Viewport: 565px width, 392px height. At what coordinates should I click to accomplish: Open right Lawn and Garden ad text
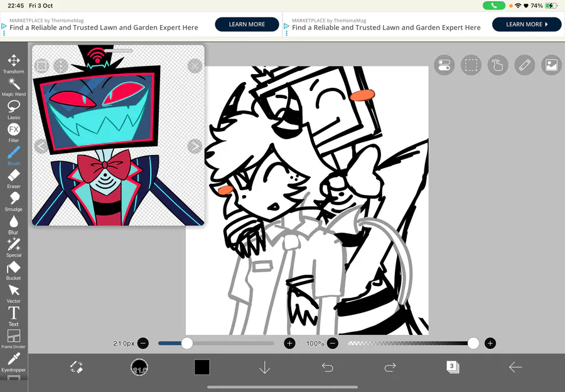click(x=386, y=28)
